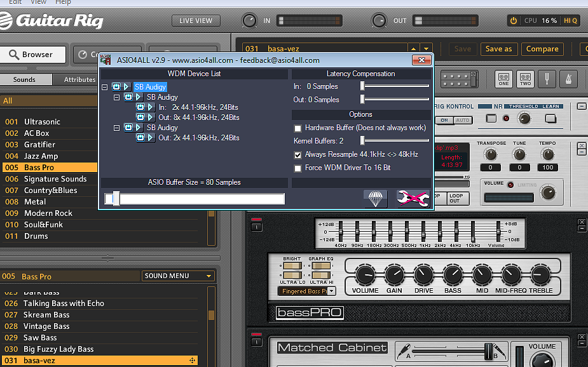This screenshot has height=367, width=588.
Task: Minimize the tapedeck module with minus button
Action: tap(582, 152)
